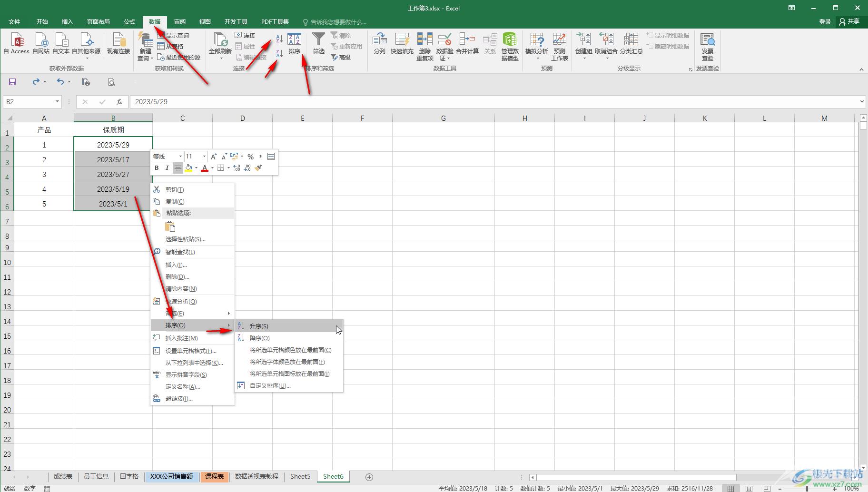Toggle center alignment in mini toolbar
Viewport: 868px width, 492px height.
coord(178,168)
